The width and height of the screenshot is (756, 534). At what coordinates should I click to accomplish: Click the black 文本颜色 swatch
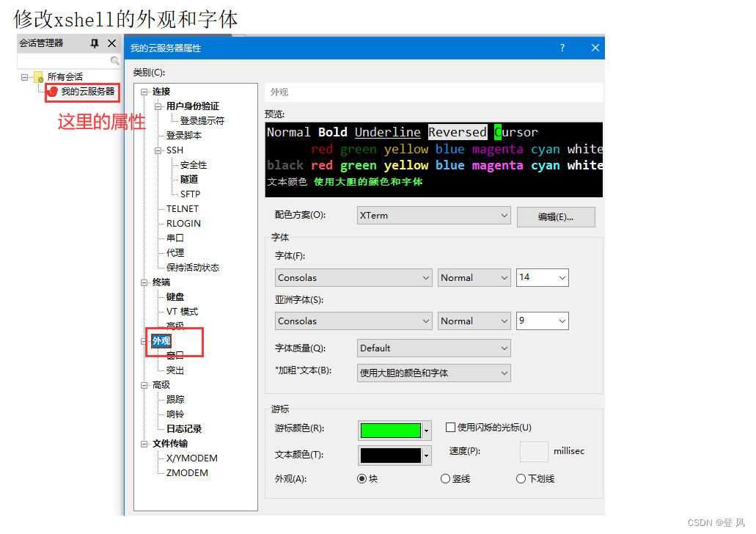(391, 456)
